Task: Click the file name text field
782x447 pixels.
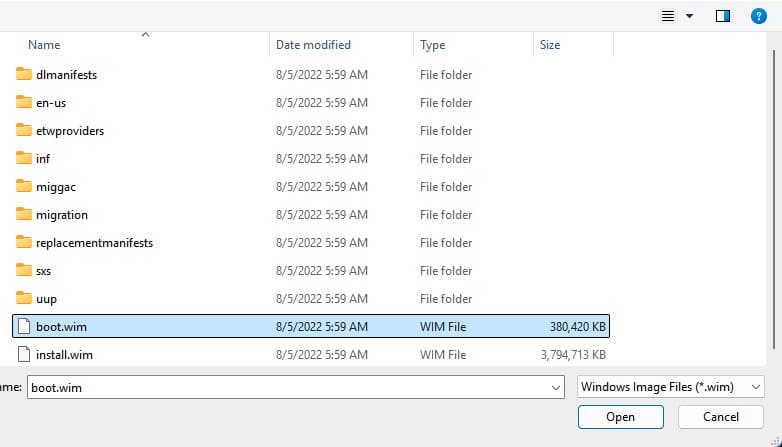Action: point(290,387)
